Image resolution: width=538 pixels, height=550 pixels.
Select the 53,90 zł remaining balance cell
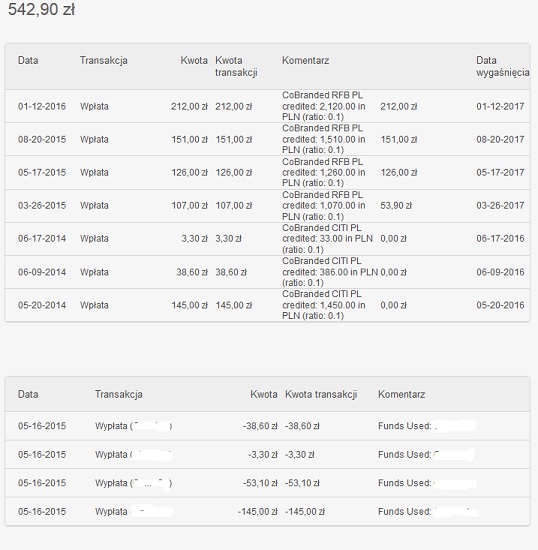[x=396, y=206]
